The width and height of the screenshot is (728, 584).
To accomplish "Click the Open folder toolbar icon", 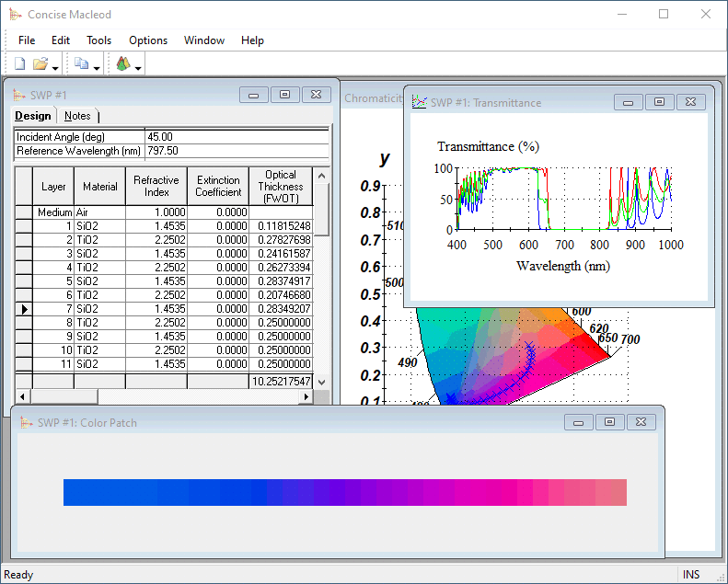I will click(40, 63).
